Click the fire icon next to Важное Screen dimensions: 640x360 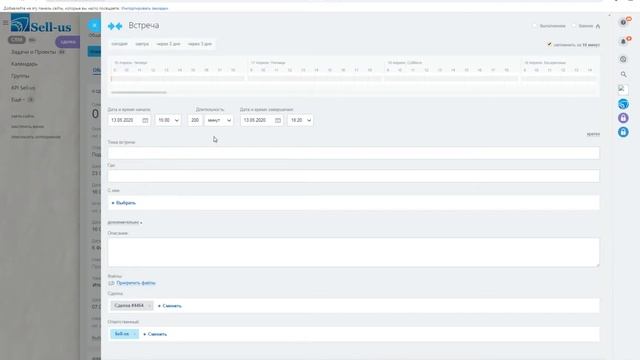(x=598, y=26)
